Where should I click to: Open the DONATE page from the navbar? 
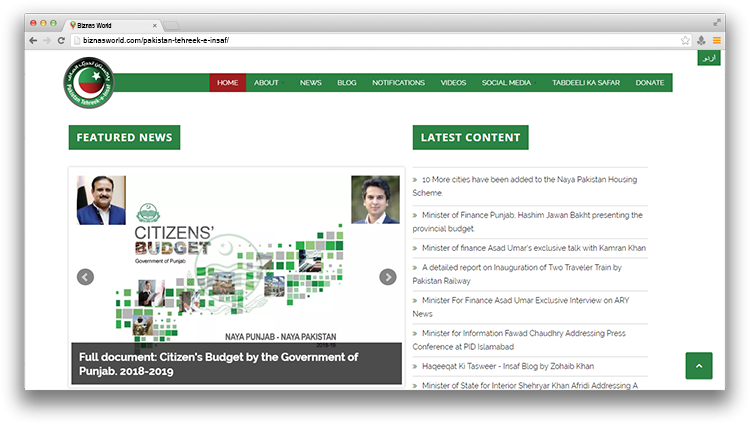[649, 83]
